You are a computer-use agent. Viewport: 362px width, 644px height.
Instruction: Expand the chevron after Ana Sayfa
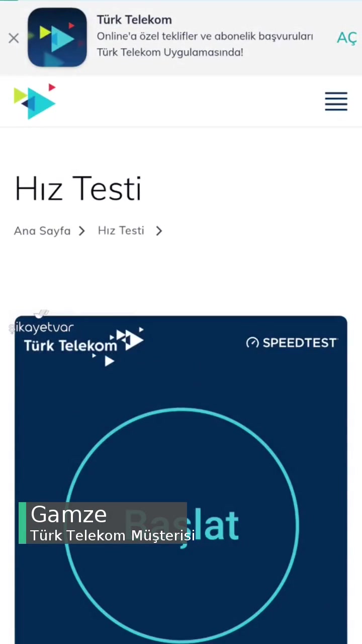[81, 230]
